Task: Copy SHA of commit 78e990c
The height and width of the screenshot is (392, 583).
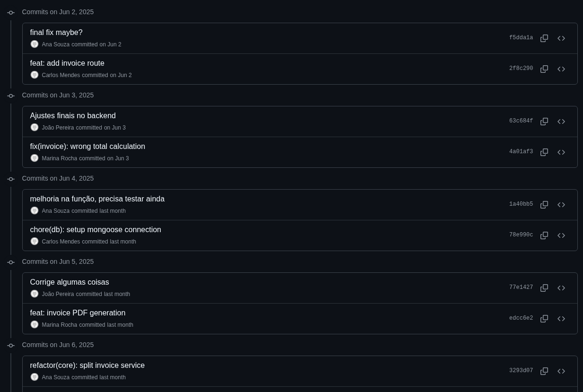Action: [544, 235]
